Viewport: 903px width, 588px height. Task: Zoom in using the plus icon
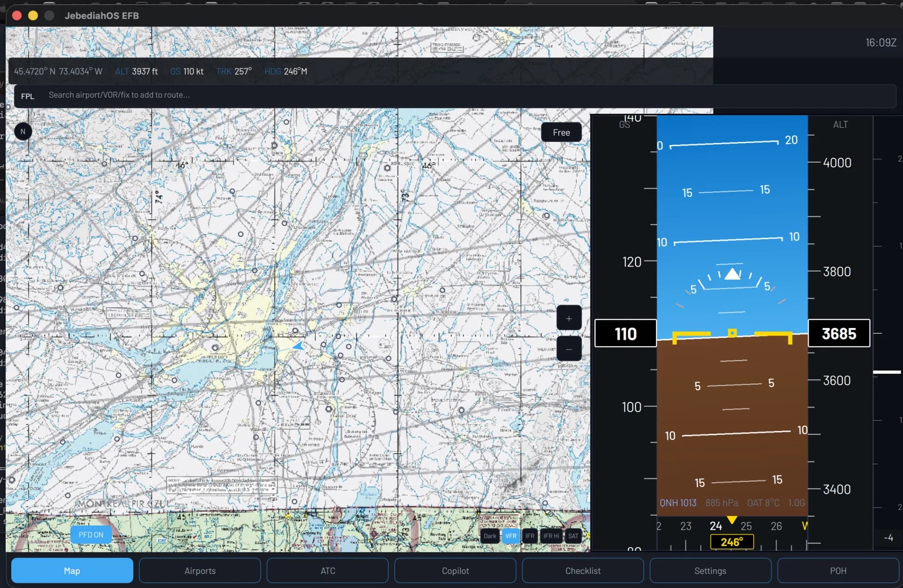[569, 318]
